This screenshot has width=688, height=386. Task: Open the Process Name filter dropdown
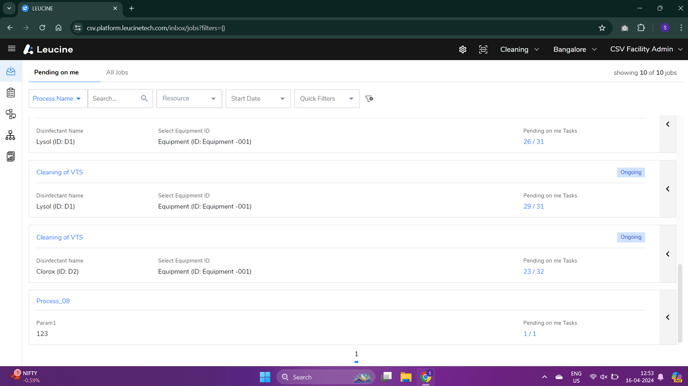(x=57, y=99)
